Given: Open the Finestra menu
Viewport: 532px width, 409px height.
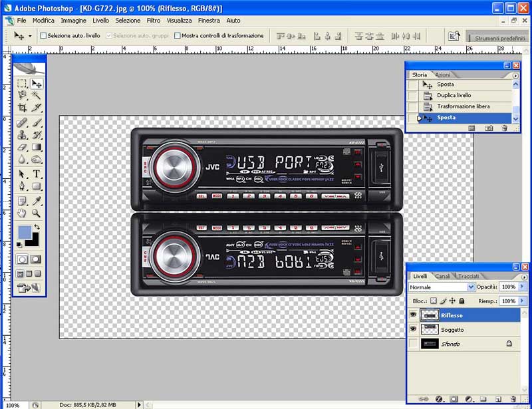Looking at the screenshot, I should click(209, 21).
